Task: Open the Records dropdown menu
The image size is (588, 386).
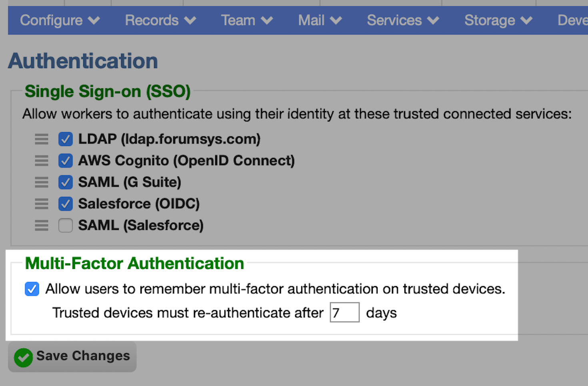Action: (x=161, y=20)
